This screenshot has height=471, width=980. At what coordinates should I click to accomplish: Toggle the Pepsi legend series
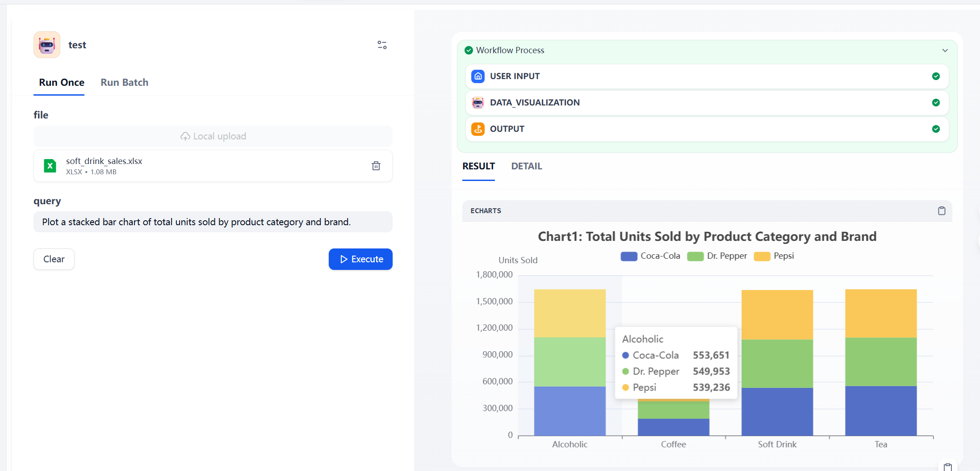tap(774, 256)
